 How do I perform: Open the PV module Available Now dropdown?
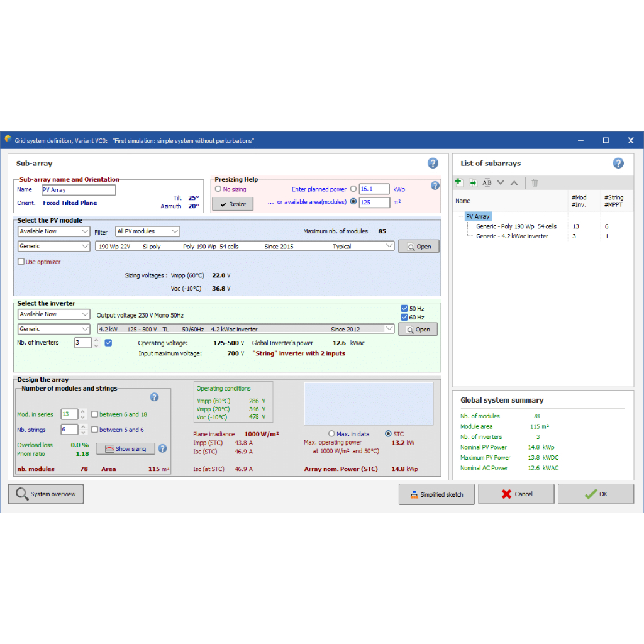(x=54, y=231)
